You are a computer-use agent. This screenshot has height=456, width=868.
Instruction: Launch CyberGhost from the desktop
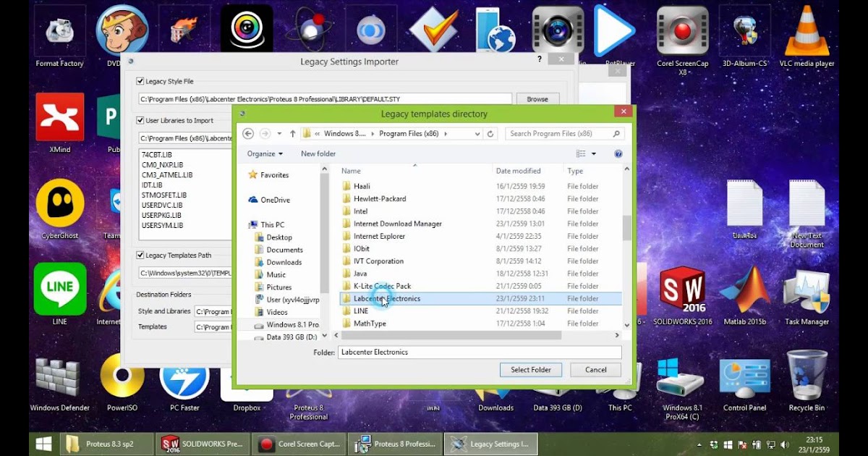[x=59, y=210]
